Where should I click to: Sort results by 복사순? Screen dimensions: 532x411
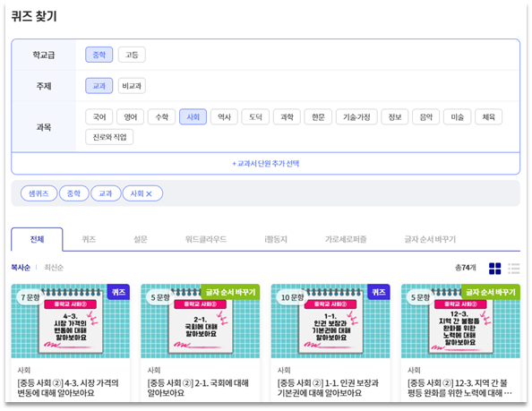[21, 268]
